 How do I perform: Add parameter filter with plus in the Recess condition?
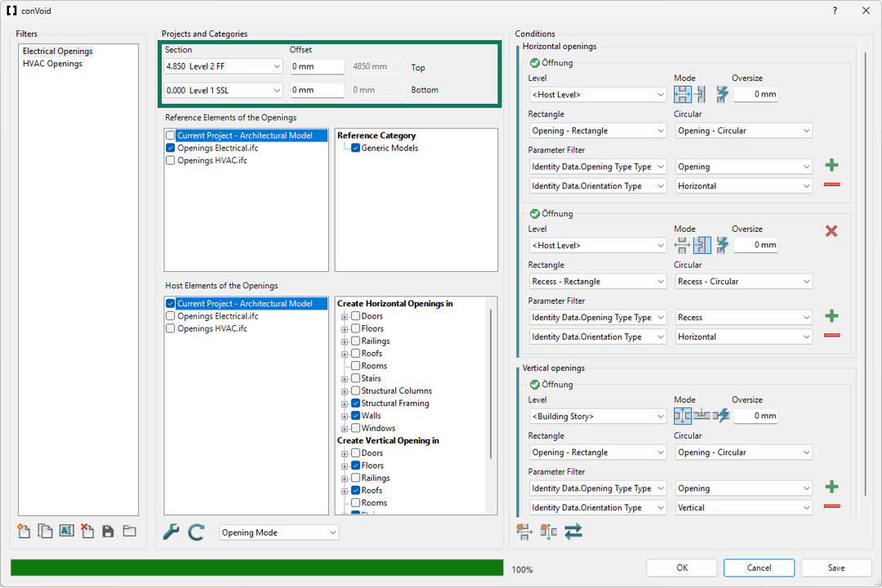[x=831, y=316]
